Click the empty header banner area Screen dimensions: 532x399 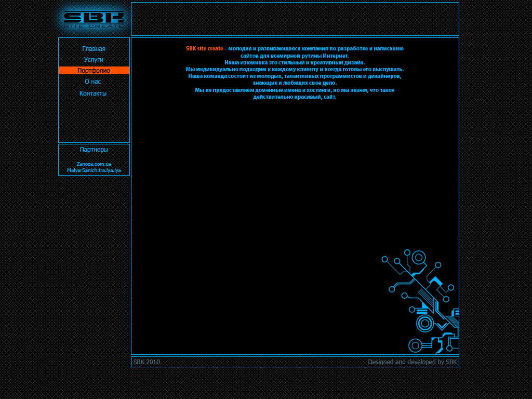pyautogui.click(x=294, y=19)
